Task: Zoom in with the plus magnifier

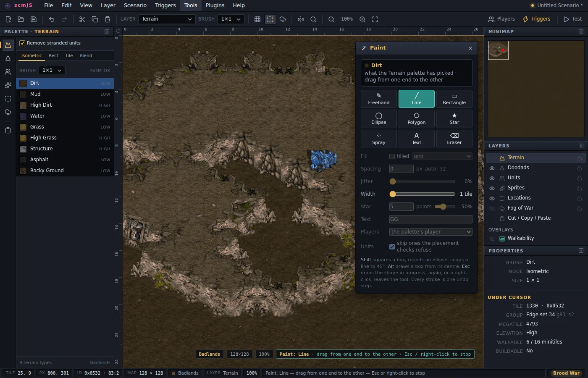Action: (x=362, y=19)
